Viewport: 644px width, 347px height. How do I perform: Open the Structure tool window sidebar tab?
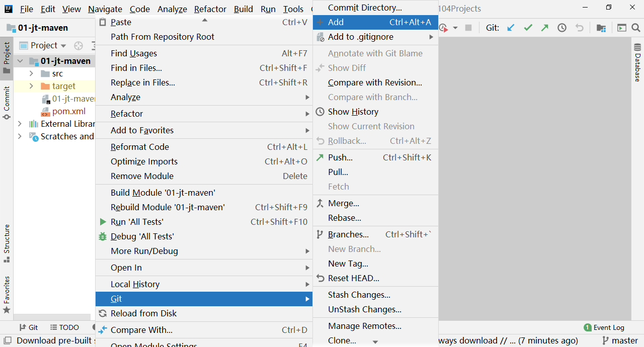(7, 243)
